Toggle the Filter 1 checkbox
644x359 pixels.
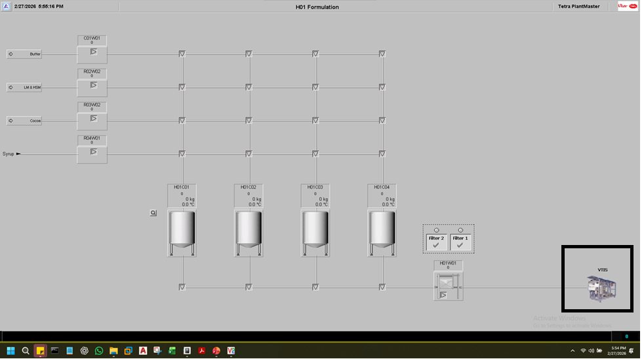point(460,244)
